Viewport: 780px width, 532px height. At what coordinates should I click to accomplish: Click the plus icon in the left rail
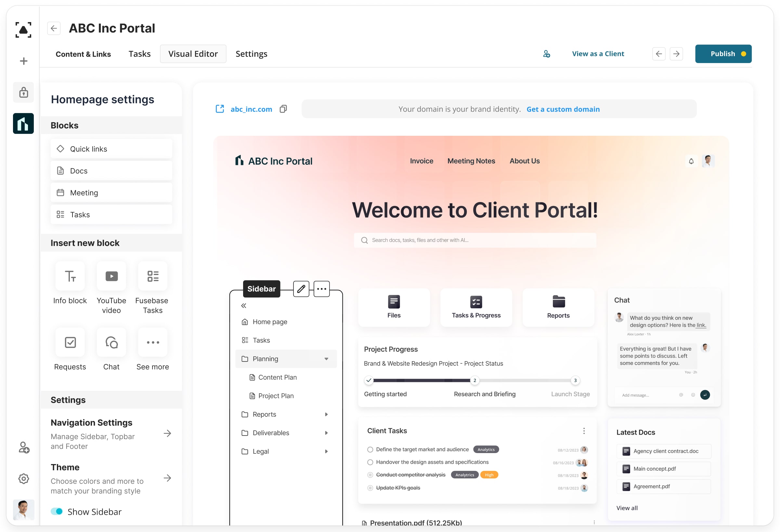coord(23,61)
